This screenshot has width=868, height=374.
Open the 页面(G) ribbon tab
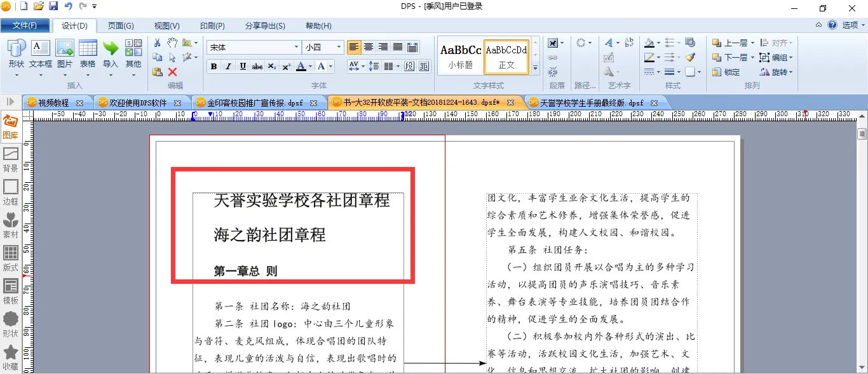(x=121, y=25)
